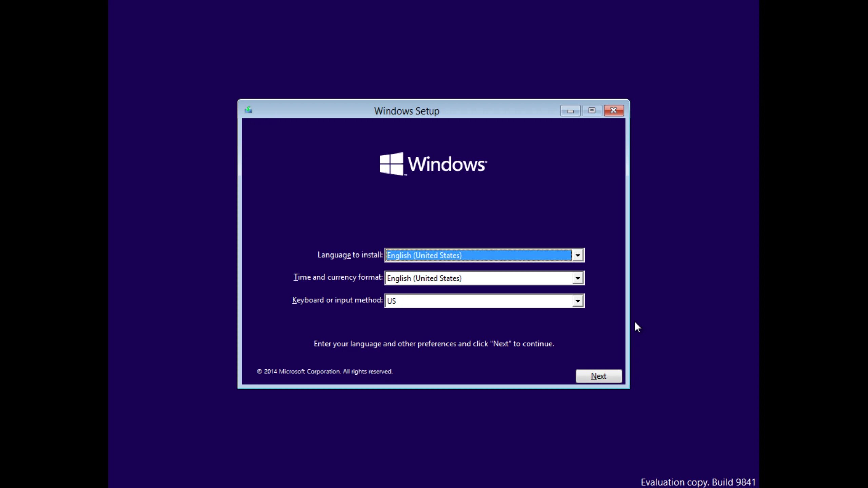Click the Microsoft copyright notice text
Viewport: 868px width, 488px height.
point(324,371)
